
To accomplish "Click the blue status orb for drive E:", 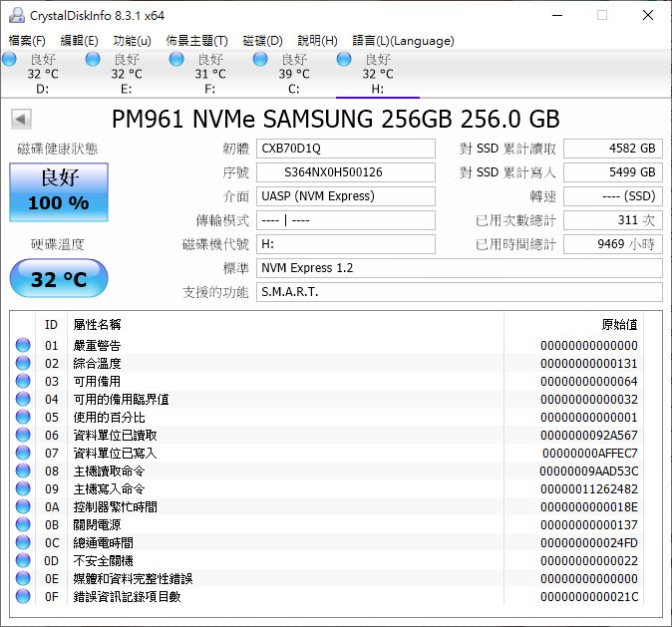I will [x=93, y=59].
